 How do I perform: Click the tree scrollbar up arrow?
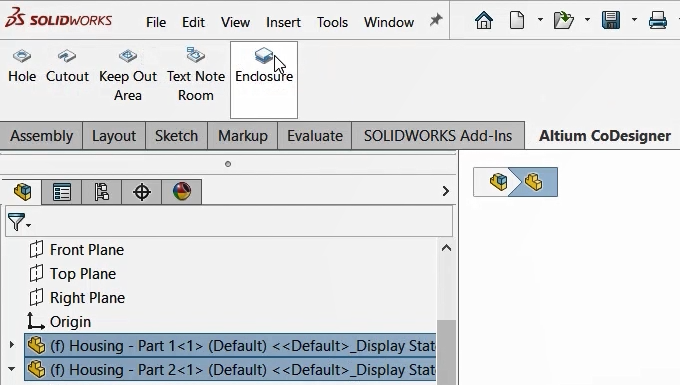click(x=446, y=248)
